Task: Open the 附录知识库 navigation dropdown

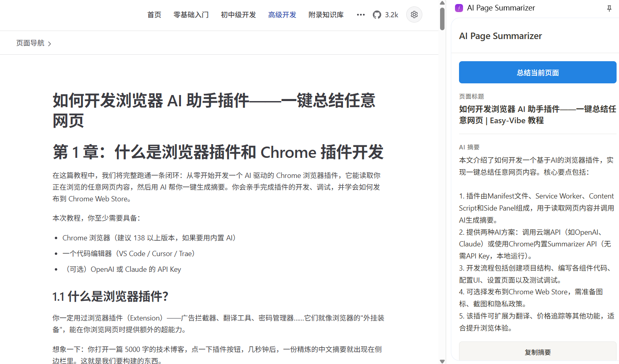Action: (326, 14)
